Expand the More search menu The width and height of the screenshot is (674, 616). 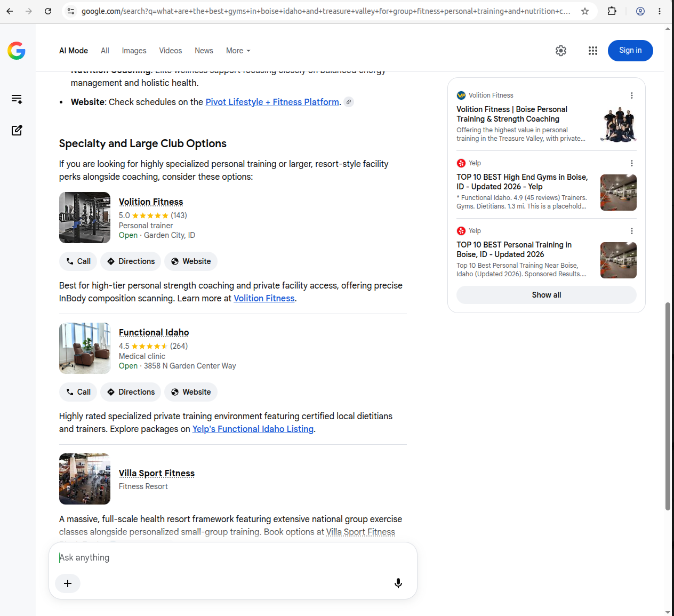point(238,51)
